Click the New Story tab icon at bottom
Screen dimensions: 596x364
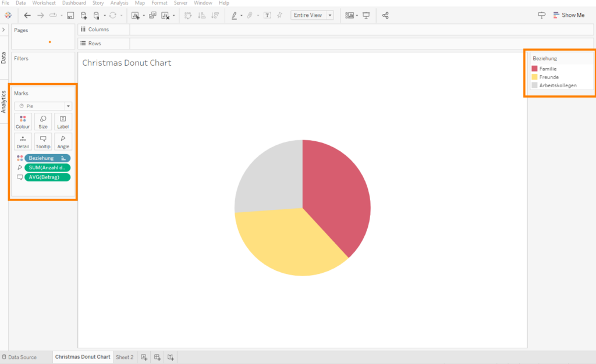[171, 357]
